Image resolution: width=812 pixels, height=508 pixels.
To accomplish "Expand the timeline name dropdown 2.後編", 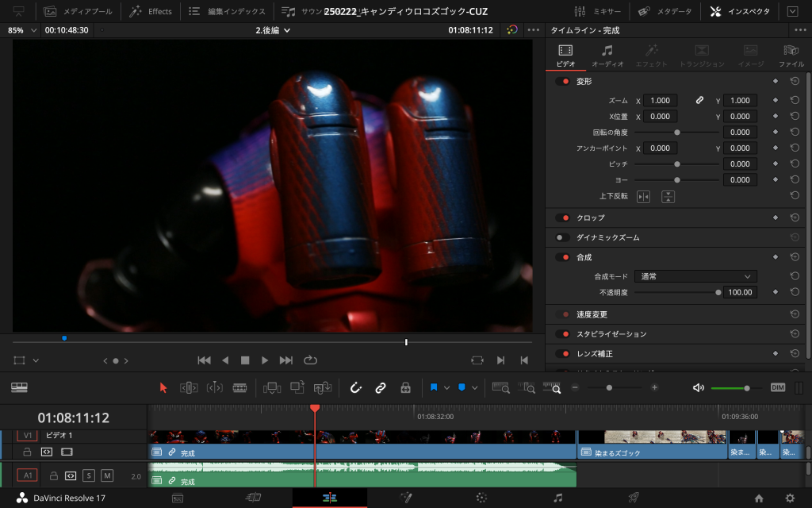I will tap(273, 30).
